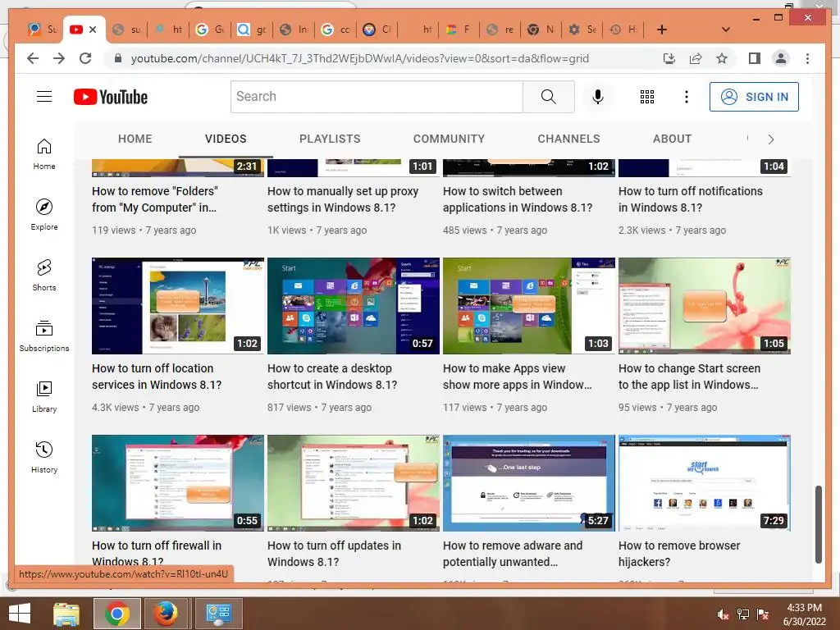Open 'How to manually set up proxy settings' video
This screenshot has height=630, width=840.
(x=343, y=199)
